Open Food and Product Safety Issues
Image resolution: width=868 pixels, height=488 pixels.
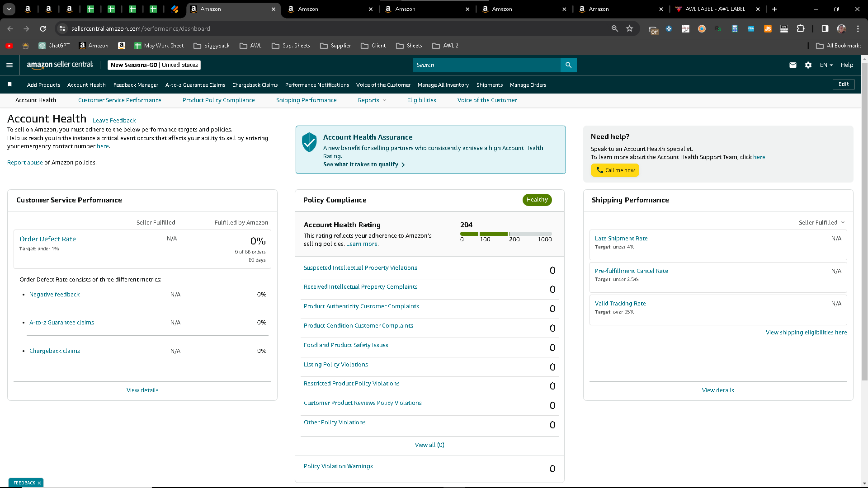pos(346,345)
